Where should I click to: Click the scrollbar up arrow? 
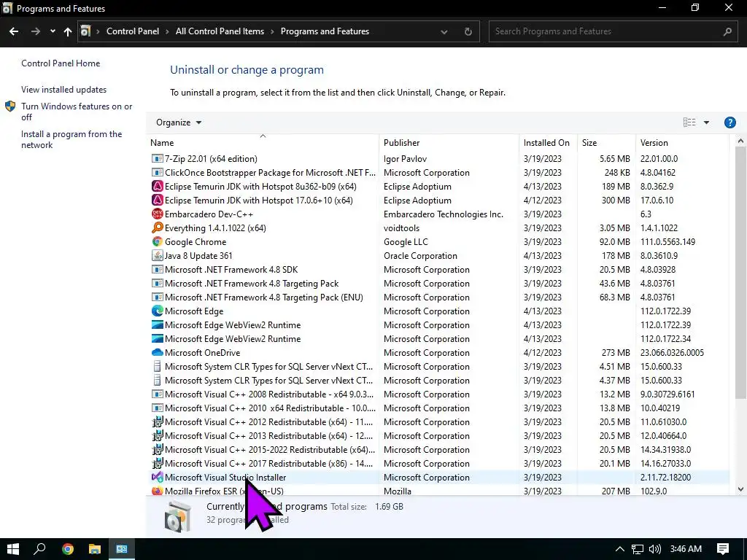(740, 141)
